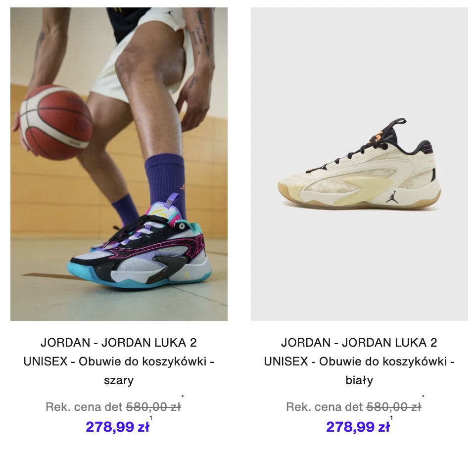Click the asterisk footnote beside the white shoe's old price
The width and height of the screenshot is (476, 451).
pyautogui.click(x=423, y=397)
